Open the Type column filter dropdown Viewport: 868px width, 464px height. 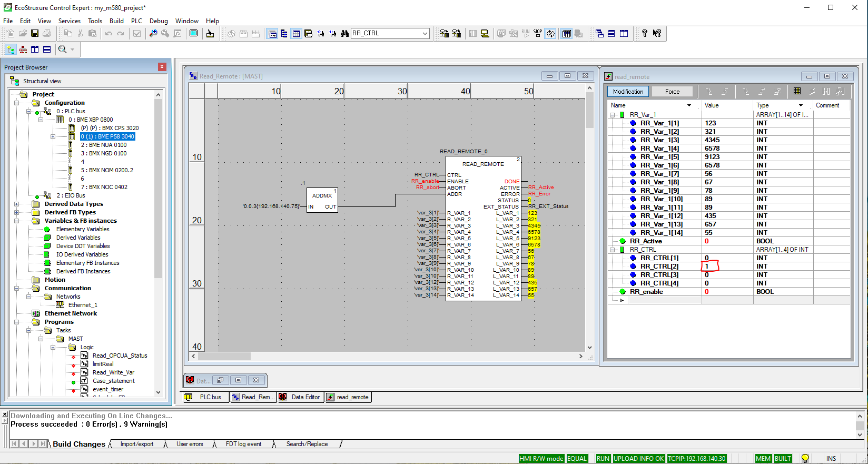[x=801, y=105]
